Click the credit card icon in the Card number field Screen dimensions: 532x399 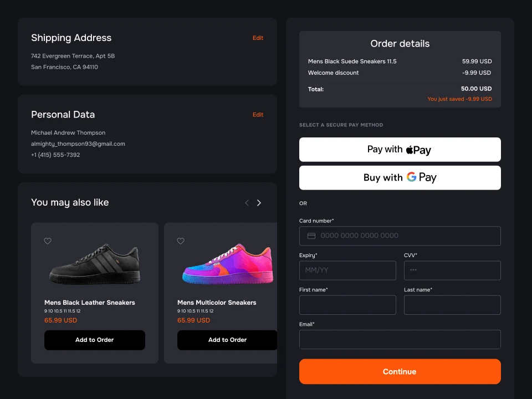pyautogui.click(x=311, y=236)
